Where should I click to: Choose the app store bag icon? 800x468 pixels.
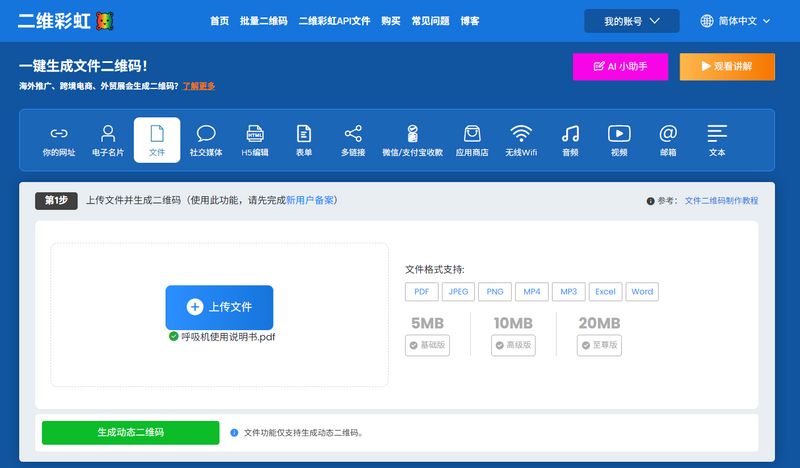point(471,140)
